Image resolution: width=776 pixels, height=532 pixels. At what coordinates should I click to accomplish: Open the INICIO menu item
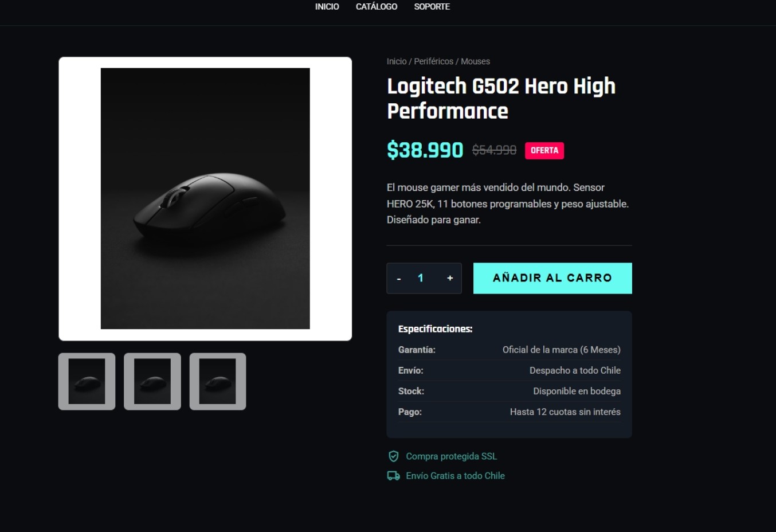pos(326,6)
